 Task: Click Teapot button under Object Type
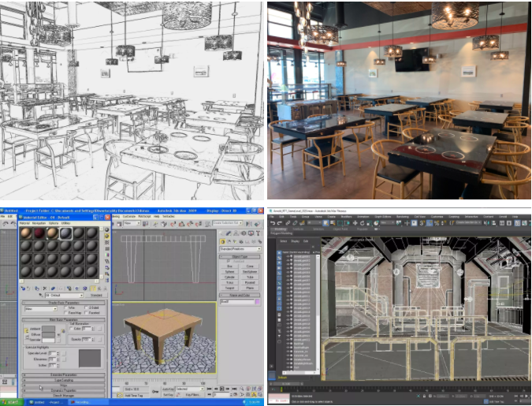click(x=229, y=288)
